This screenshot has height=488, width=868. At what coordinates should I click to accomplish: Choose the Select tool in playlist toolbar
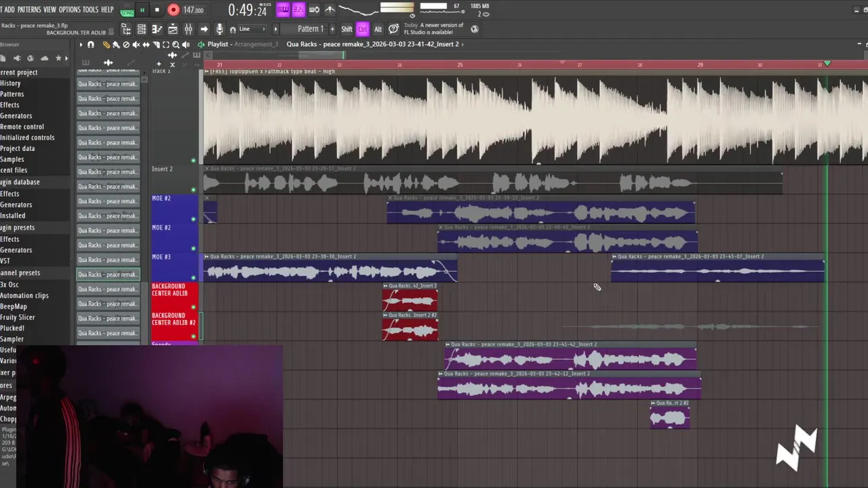pyautogui.click(x=165, y=45)
